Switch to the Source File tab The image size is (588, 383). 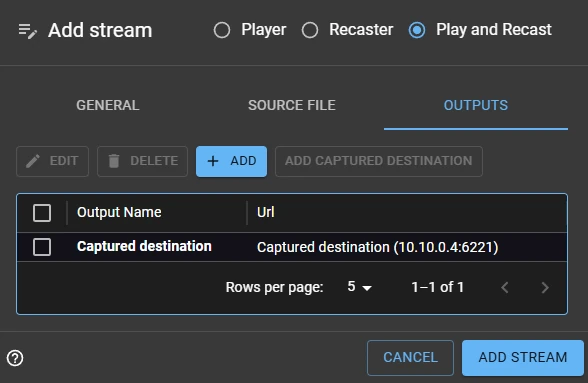tap(292, 105)
